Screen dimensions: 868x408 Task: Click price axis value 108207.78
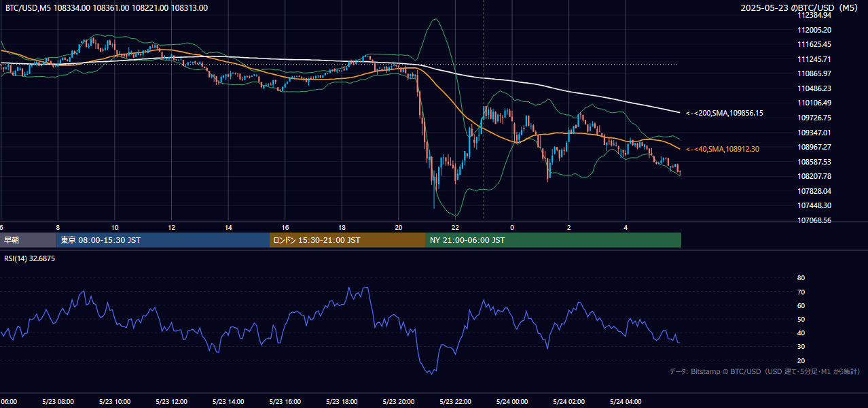[x=814, y=176]
